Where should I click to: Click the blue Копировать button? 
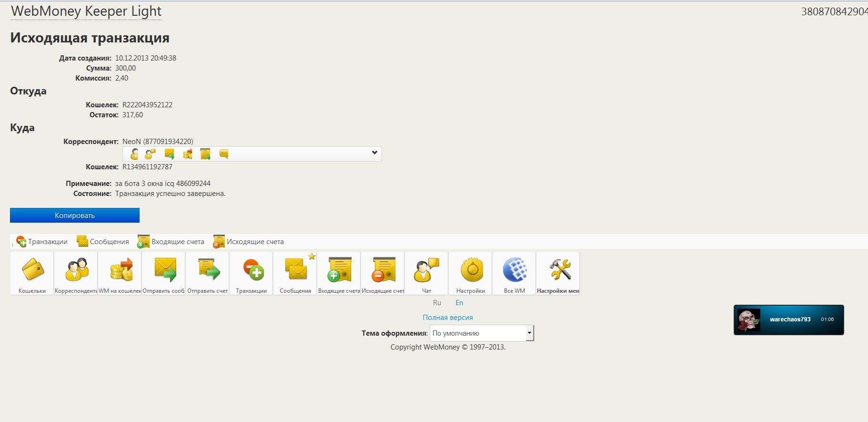[75, 215]
